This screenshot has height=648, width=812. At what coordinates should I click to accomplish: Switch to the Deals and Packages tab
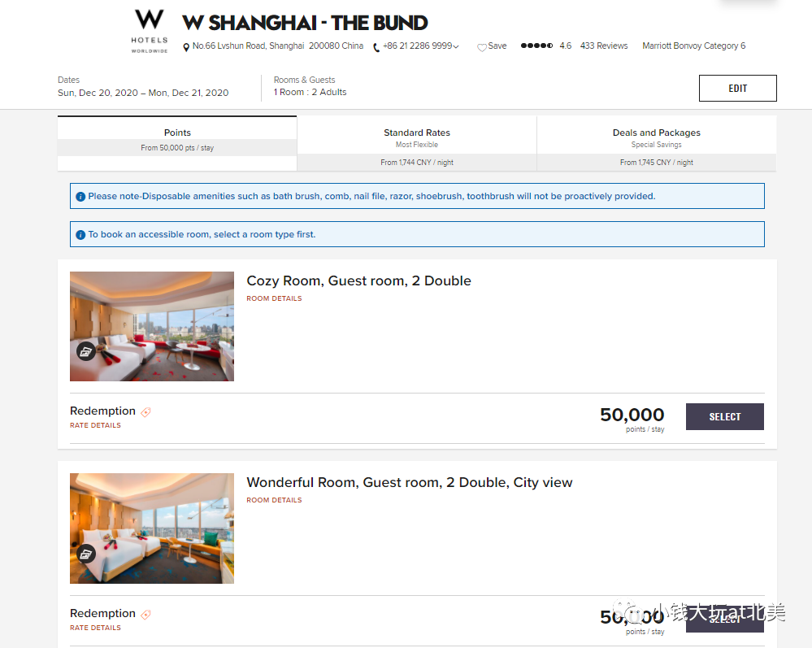pos(657,143)
